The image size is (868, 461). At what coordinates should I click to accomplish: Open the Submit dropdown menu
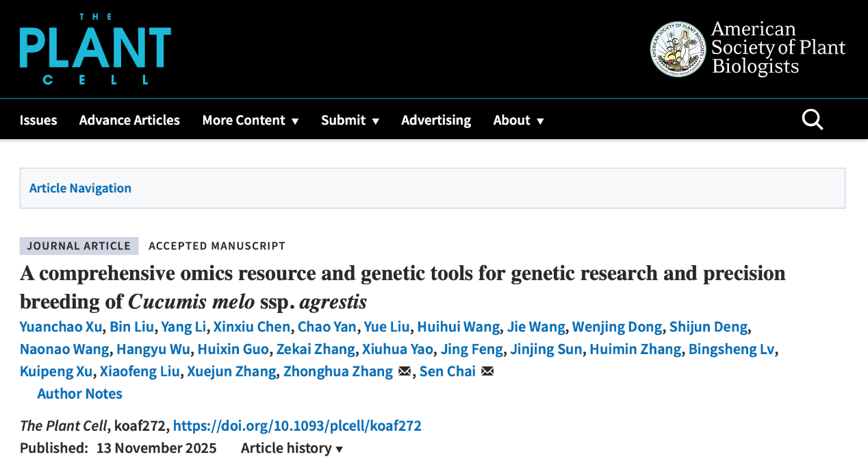(350, 120)
